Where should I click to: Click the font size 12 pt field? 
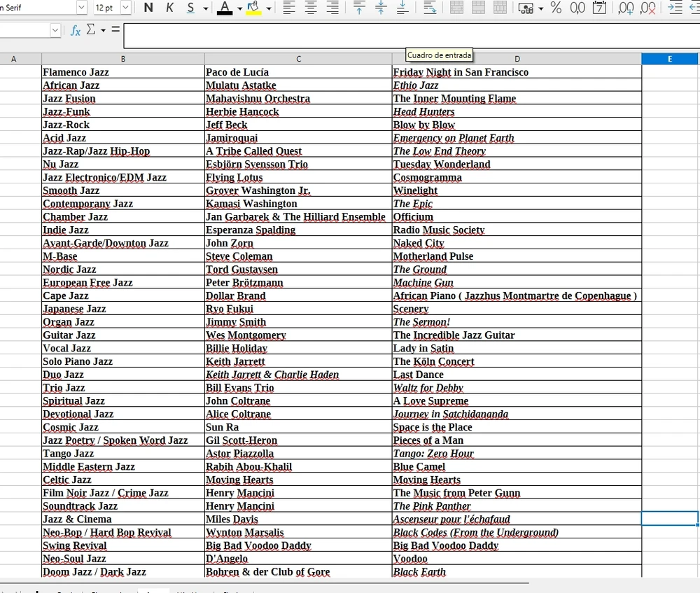coord(107,8)
